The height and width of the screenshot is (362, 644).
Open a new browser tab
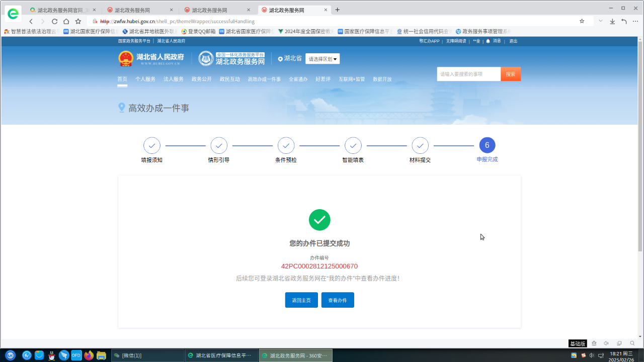(x=337, y=10)
